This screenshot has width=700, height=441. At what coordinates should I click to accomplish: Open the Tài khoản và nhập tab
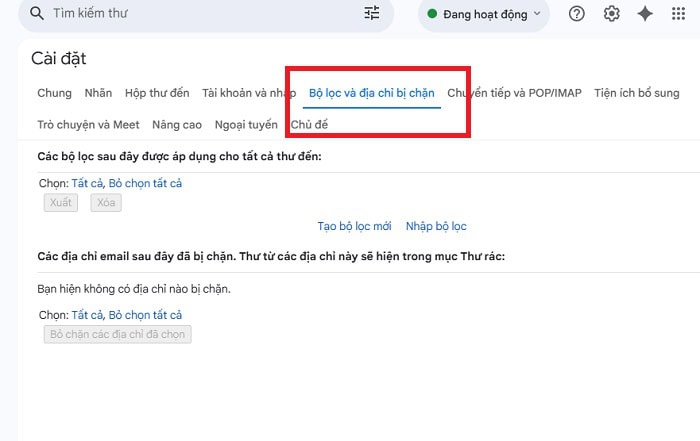(x=249, y=93)
